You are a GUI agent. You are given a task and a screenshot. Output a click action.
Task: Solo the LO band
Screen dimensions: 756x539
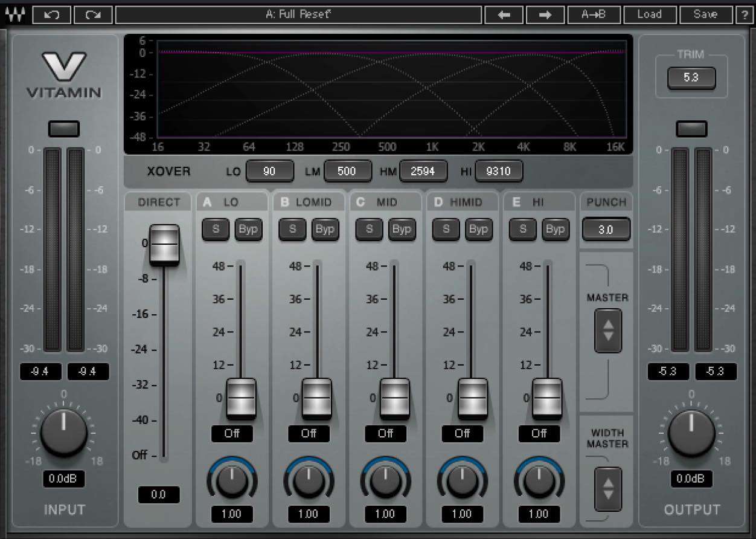pyautogui.click(x=215, y=229)
